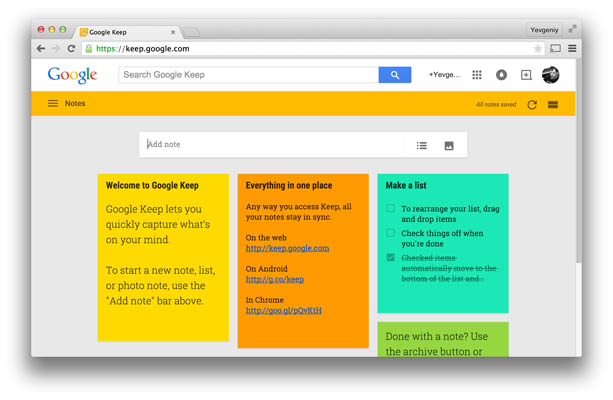Close the window with red button
This screenshot has height=400, width=613.
pyautogui.click(x=41, y=29)
